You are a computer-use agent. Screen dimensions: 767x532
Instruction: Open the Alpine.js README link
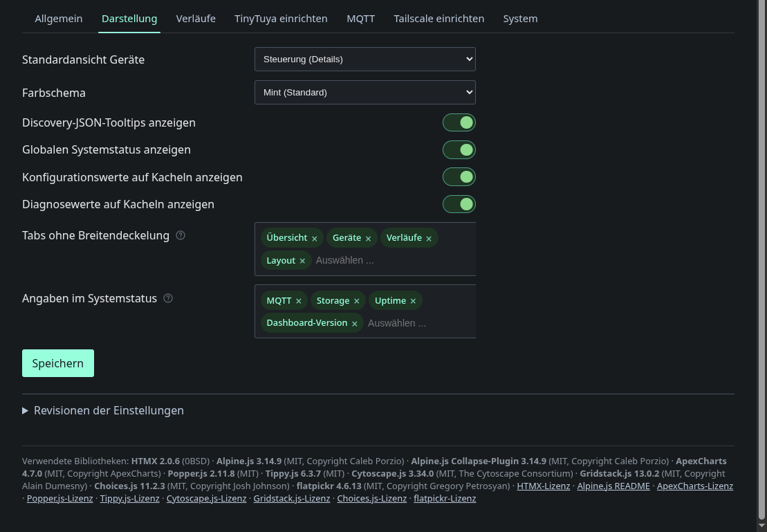tap(613, 486)
